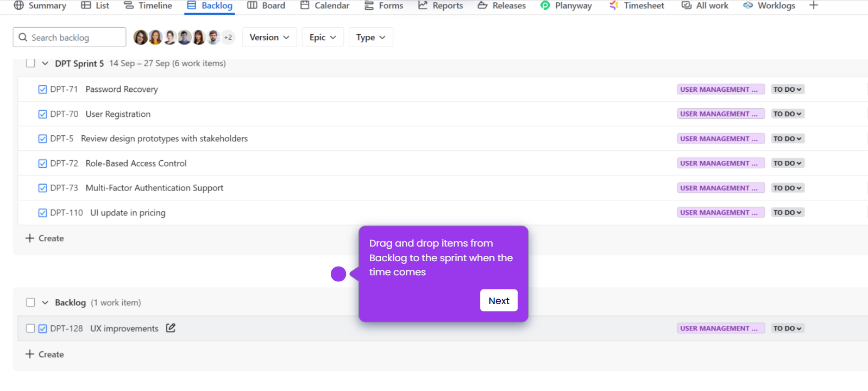Image resolution: width=868 pixels, height=391 pixels.
Task: Create a work item in the Backlog
Action: 45,355
